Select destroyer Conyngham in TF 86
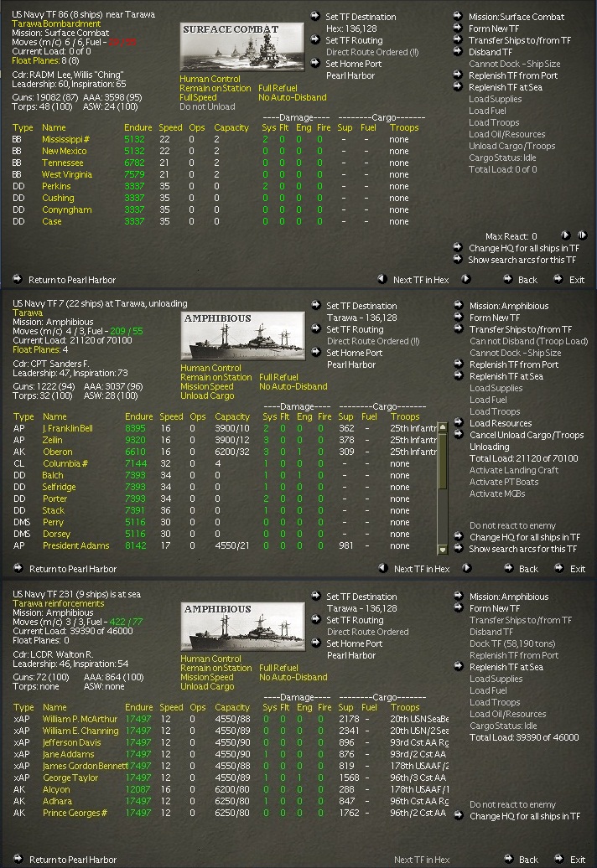597x868 pixels. tap(67, 209)
